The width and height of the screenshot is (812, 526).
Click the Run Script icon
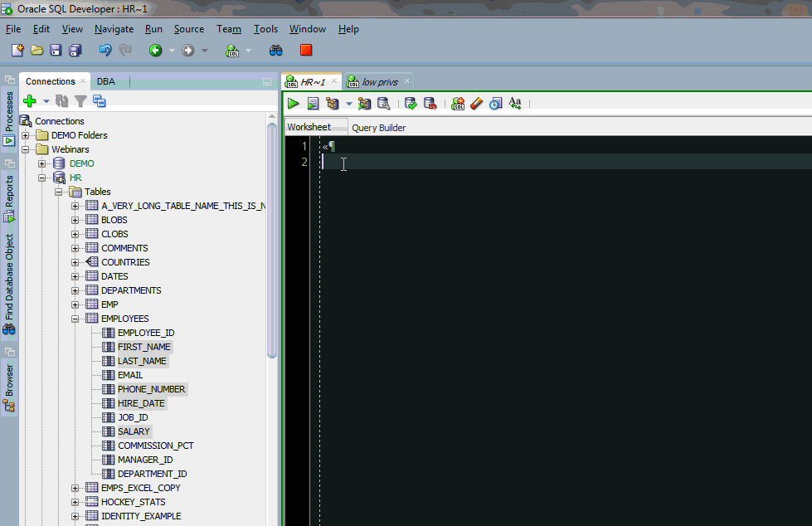[313, 104]
